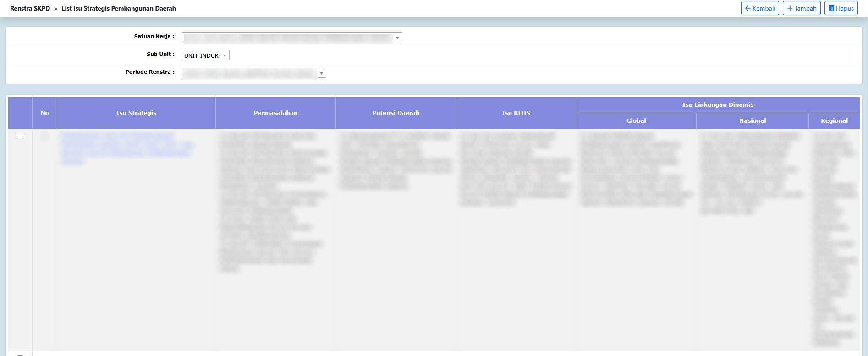Click the plus icon on Tambah

[x=790, y=8]
